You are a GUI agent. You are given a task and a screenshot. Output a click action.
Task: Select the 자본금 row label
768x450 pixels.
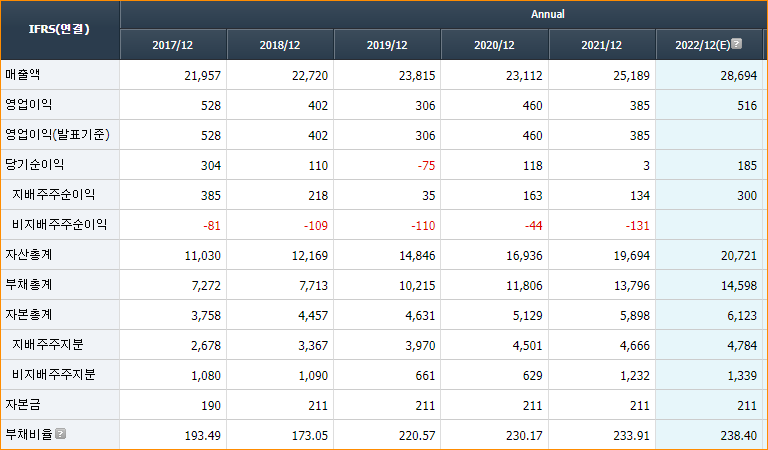click(x=23, y=404)
